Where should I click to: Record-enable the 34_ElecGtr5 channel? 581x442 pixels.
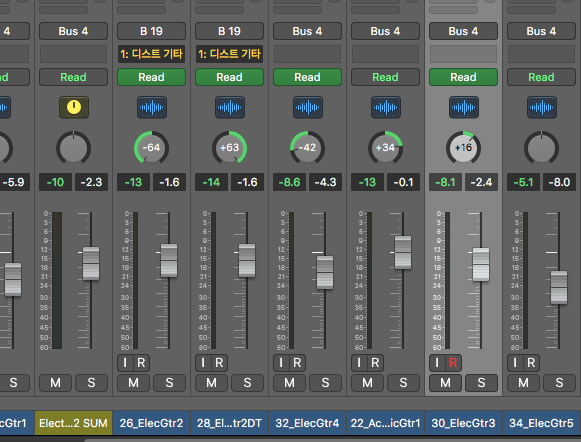[x=531, y=363]
